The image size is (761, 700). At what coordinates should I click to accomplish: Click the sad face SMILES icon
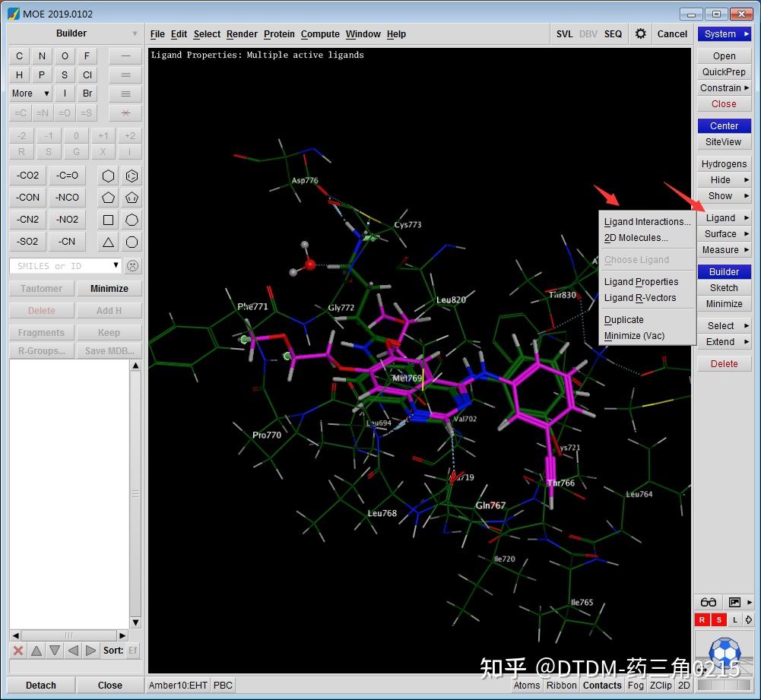(132, 266)
